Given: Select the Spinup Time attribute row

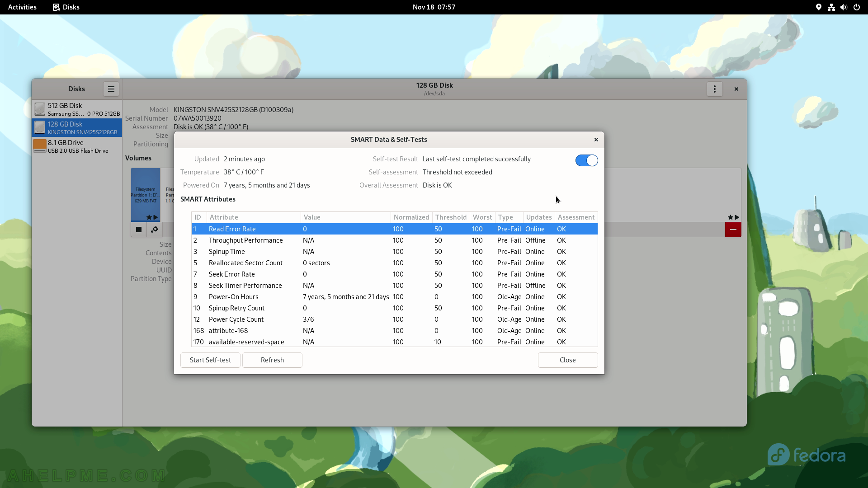Looking at the screenshot, I should (394, 252).
